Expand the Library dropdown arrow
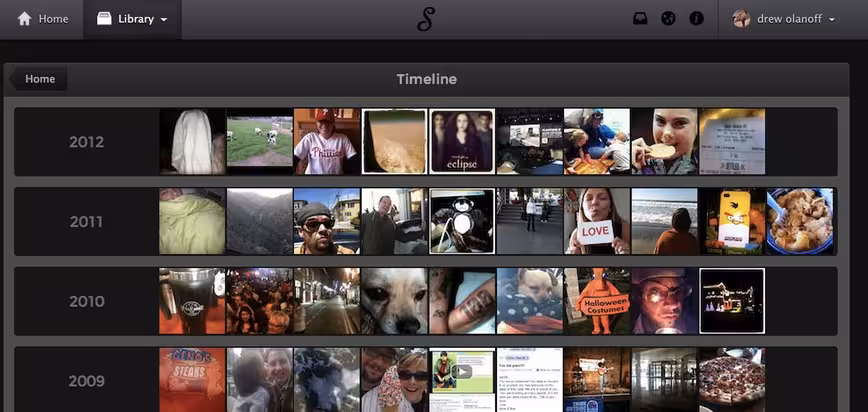The height and width of the screenshot is (412, 868). [164, 20]
